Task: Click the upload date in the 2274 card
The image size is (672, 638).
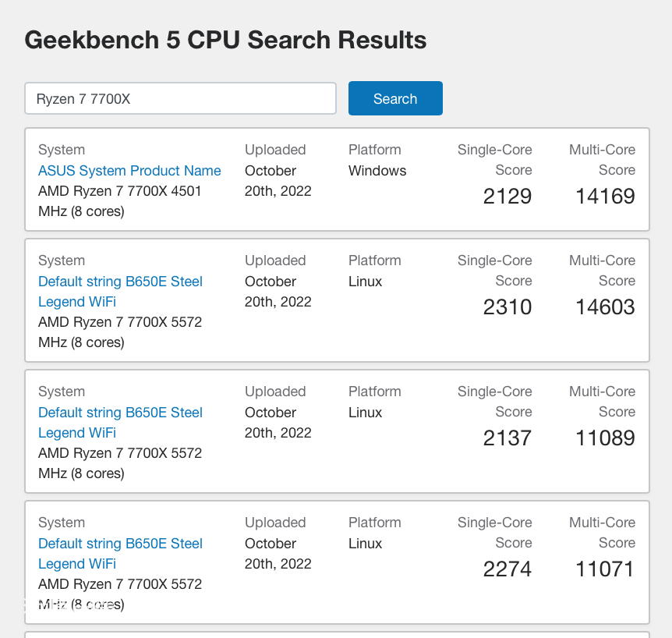Action: (x=278, y=554)
